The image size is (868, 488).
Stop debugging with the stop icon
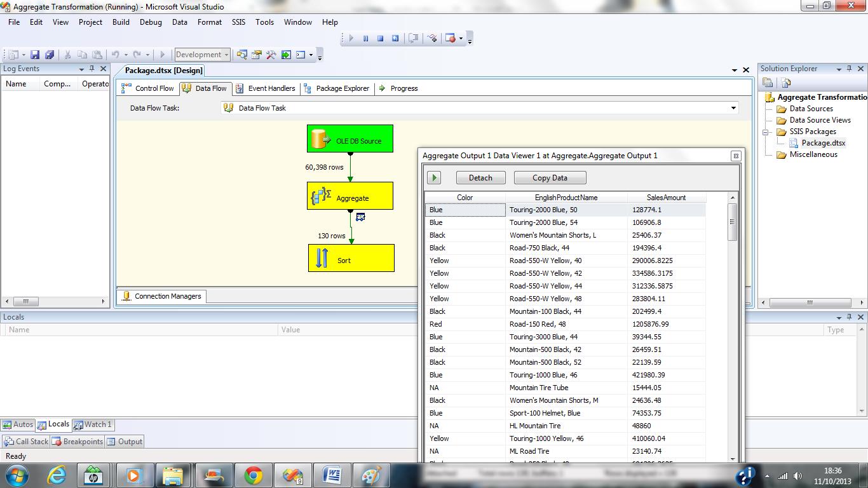coord(380,39)
